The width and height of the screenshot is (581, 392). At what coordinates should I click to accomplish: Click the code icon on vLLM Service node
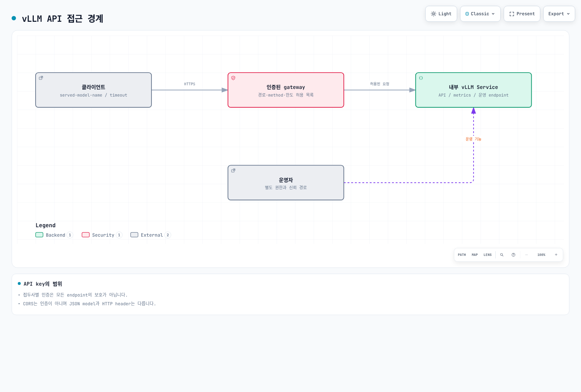pos(421,78)
